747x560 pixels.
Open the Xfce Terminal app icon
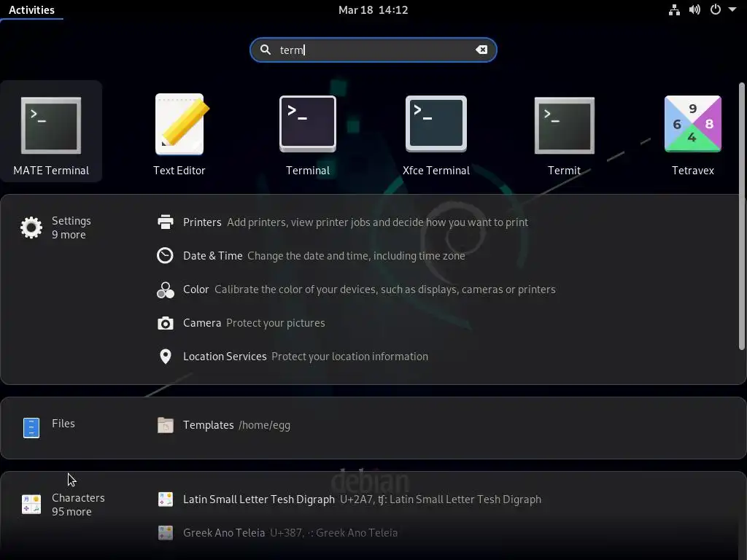(x=436, y=124)
